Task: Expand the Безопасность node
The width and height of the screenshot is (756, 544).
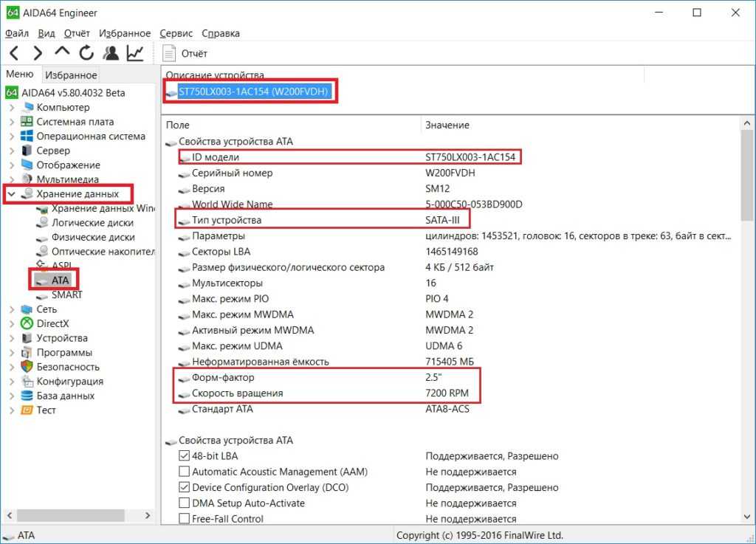Action: coord(12,367)
